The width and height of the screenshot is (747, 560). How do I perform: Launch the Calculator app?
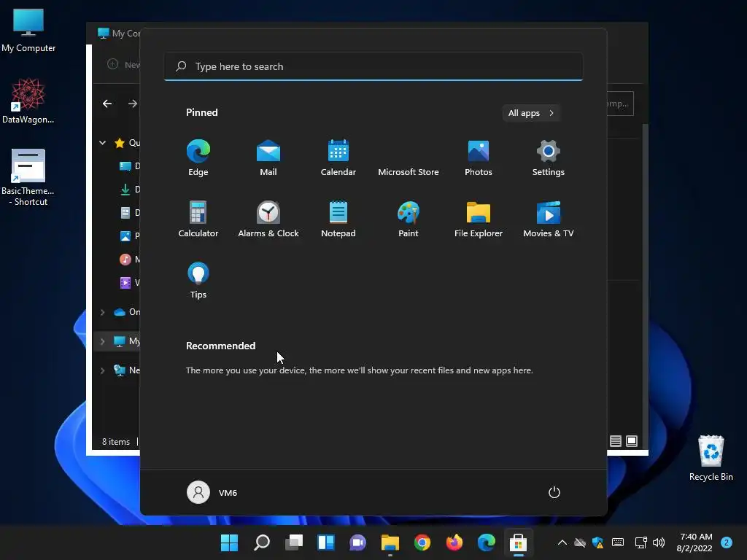(x=198, y=219)
